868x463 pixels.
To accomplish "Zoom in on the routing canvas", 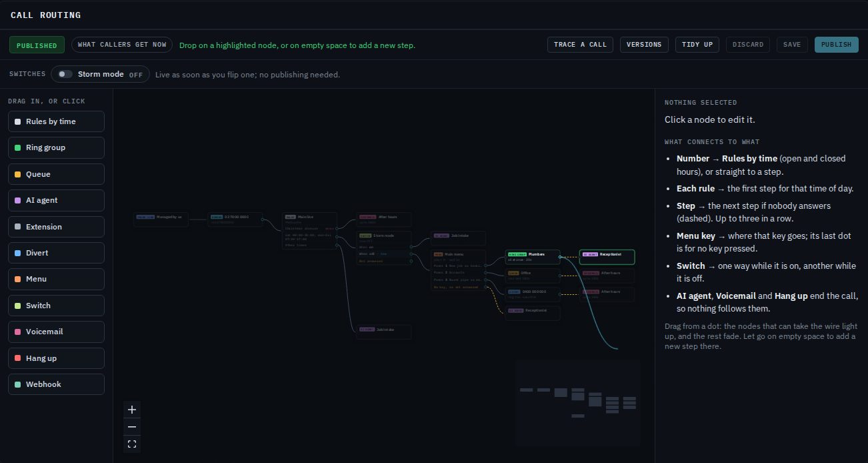I will pyautogui.click(x=132, y=410).
